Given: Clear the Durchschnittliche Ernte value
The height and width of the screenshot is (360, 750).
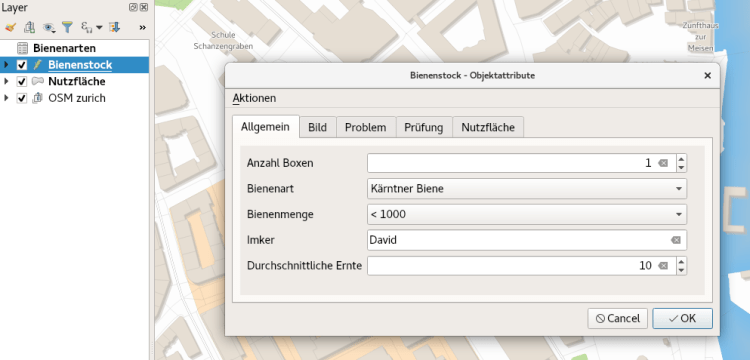Looking at the screenshot, I should click(662, 265).
